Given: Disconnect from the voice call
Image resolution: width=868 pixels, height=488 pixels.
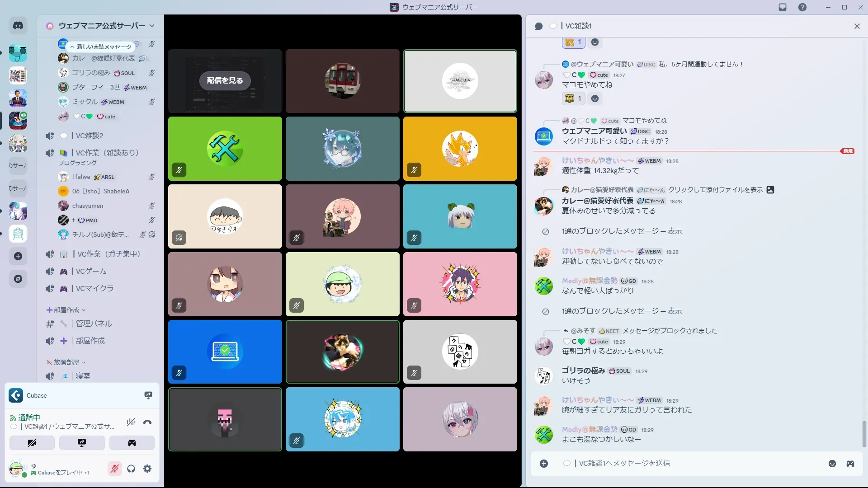Looking at the screenshot, I should click(x=147, y=422).
